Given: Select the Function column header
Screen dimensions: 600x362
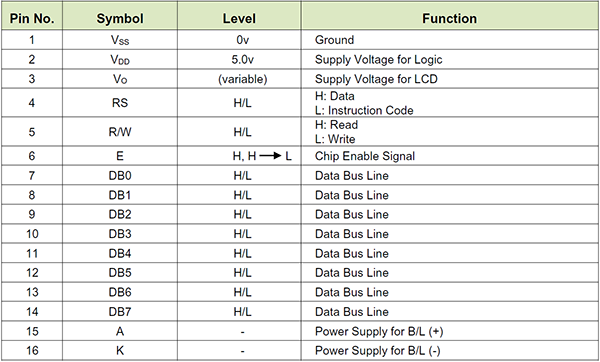Looking at the screenshot, I should click(x=450, y=18).
